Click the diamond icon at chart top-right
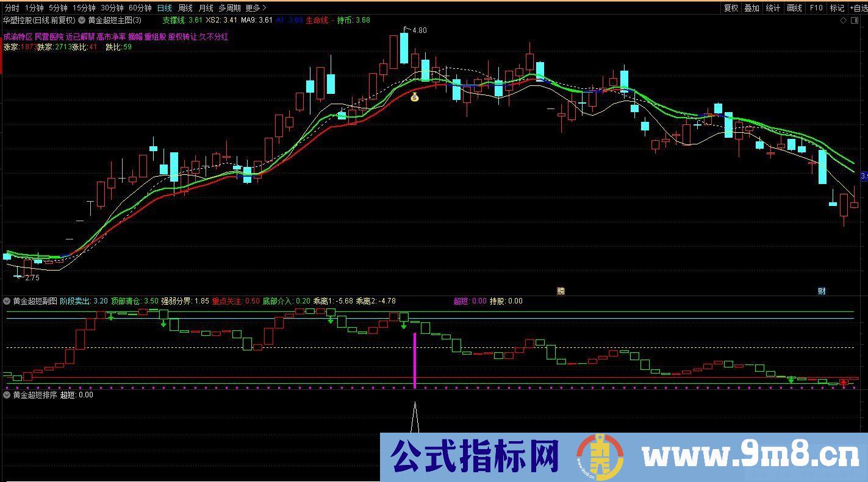 click(844, 20)
